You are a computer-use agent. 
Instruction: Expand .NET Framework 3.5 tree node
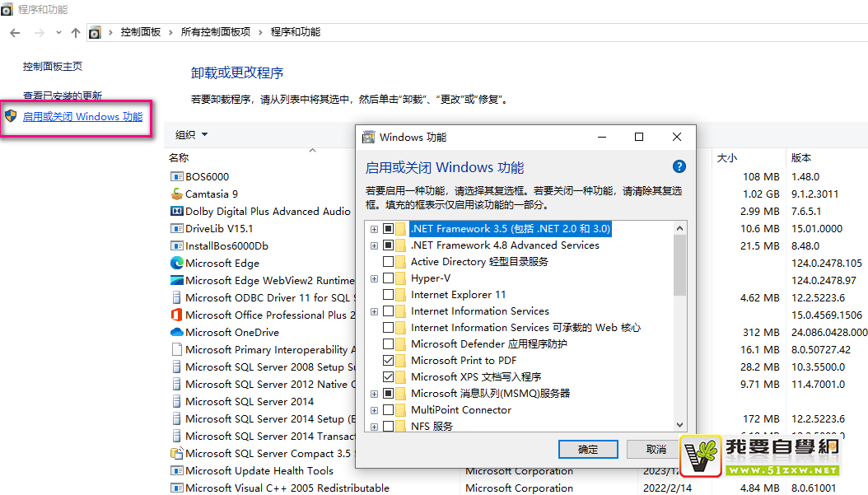tap(374, 229)
